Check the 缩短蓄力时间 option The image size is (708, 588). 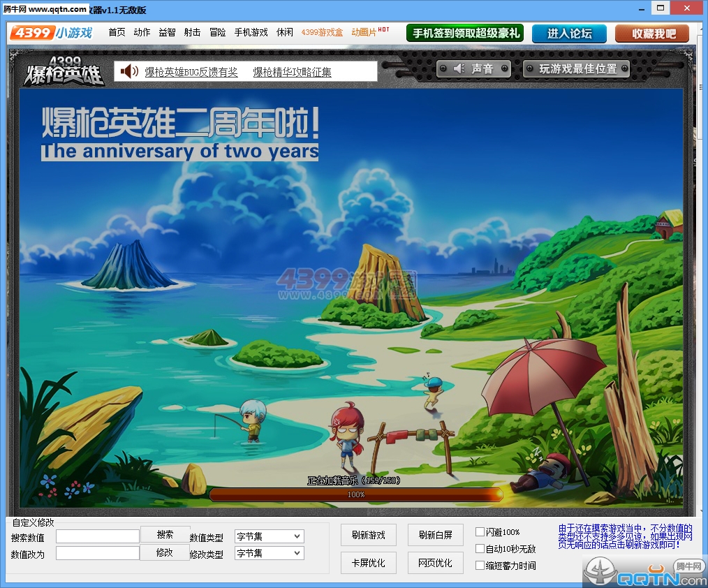click(x=480, y=566)
